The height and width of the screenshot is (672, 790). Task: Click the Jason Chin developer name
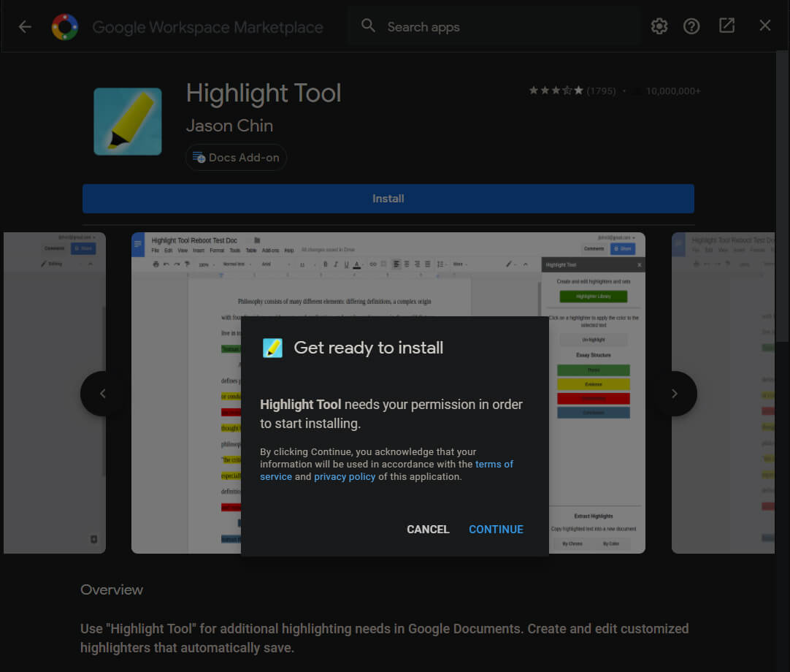click(x=229, y=126)
